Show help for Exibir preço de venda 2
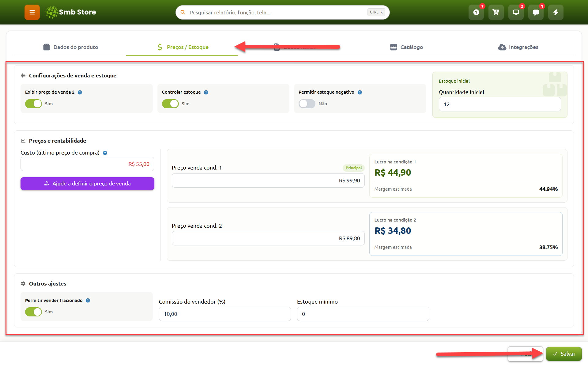The image size is (588, 366). pyautogui.click(x=80, y=92)
